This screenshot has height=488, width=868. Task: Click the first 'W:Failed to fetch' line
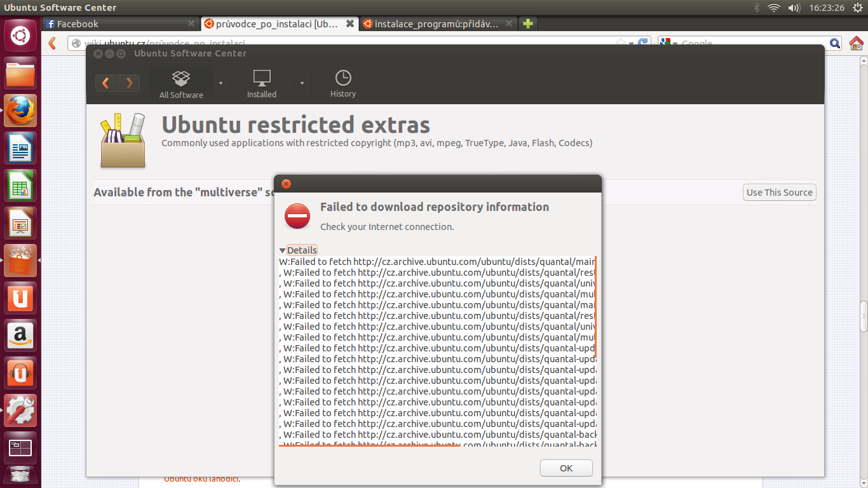click(437, 262)
